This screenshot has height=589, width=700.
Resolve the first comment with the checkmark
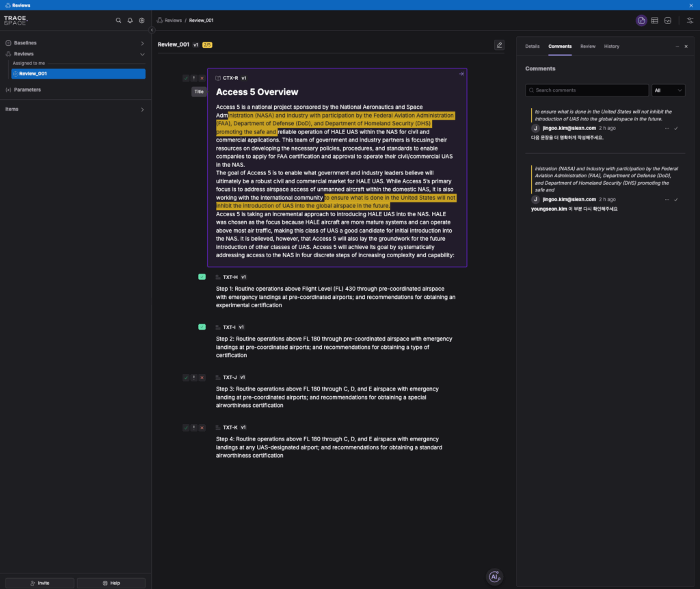pyautogui.click(x=676, y=128)
